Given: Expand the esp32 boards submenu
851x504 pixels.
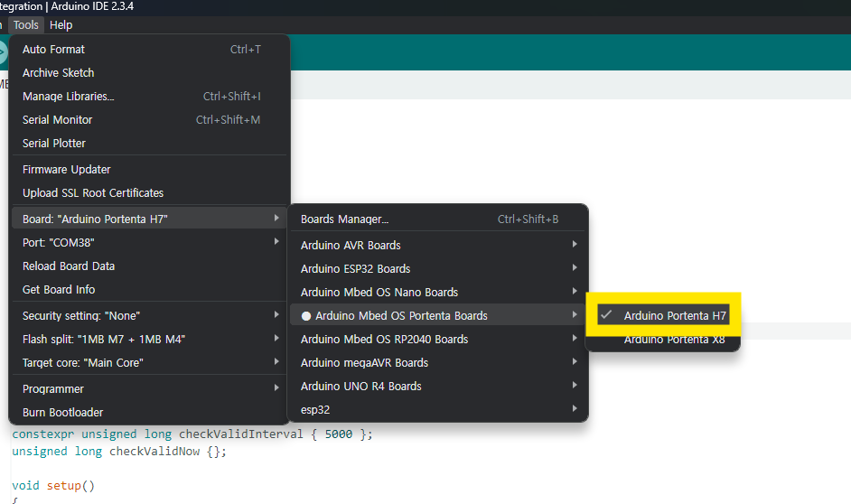Looking at the screenshot, I should click(437, 409).
